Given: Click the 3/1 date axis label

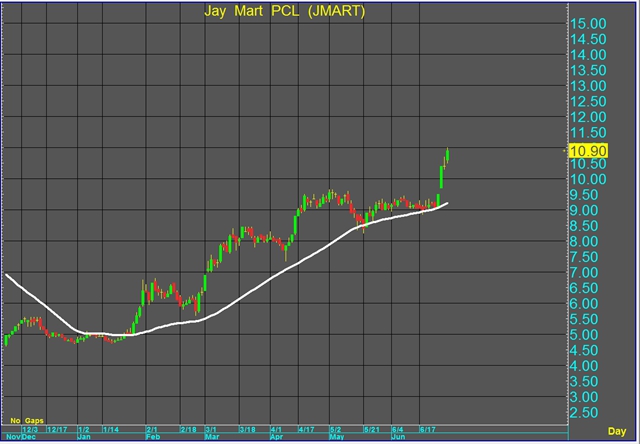Looking at the screenshot, I should click(211, 430).
